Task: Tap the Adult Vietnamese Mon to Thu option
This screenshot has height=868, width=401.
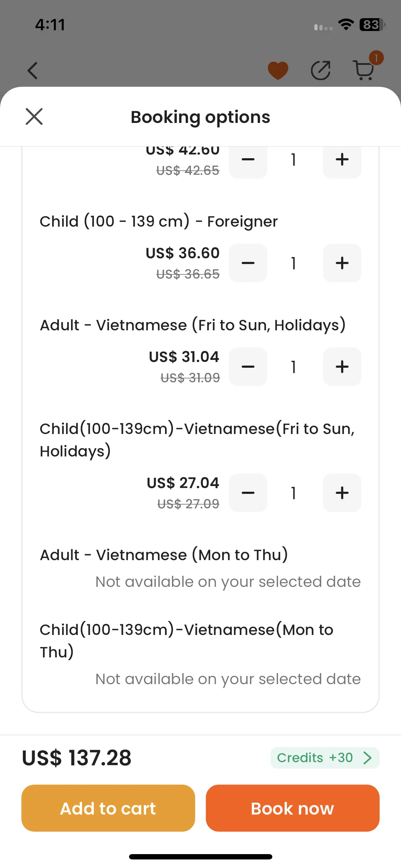Action: (164, 555)
